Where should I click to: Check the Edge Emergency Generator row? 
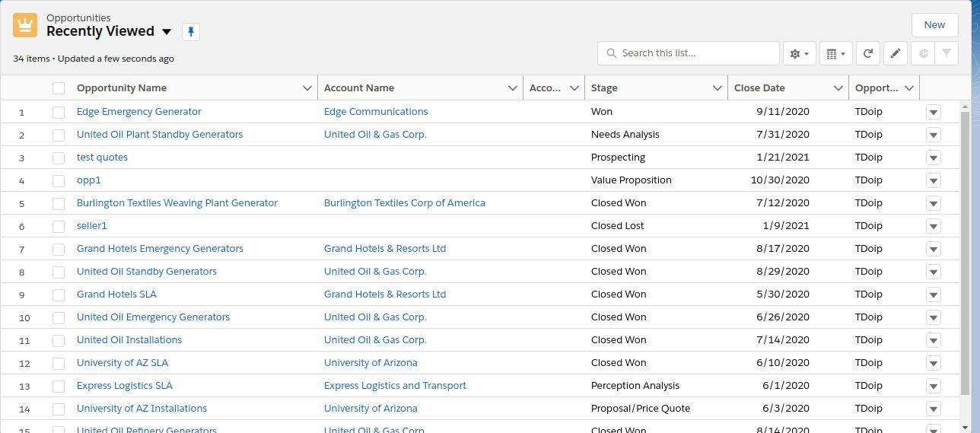coord(59,112)
